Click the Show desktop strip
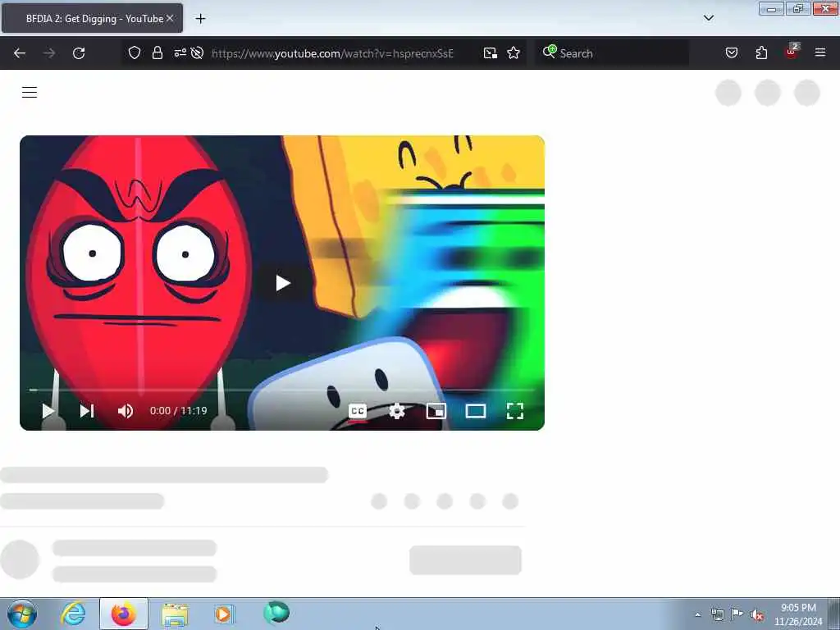The width and height of the screenshot is (840, 630). point(834,614)
